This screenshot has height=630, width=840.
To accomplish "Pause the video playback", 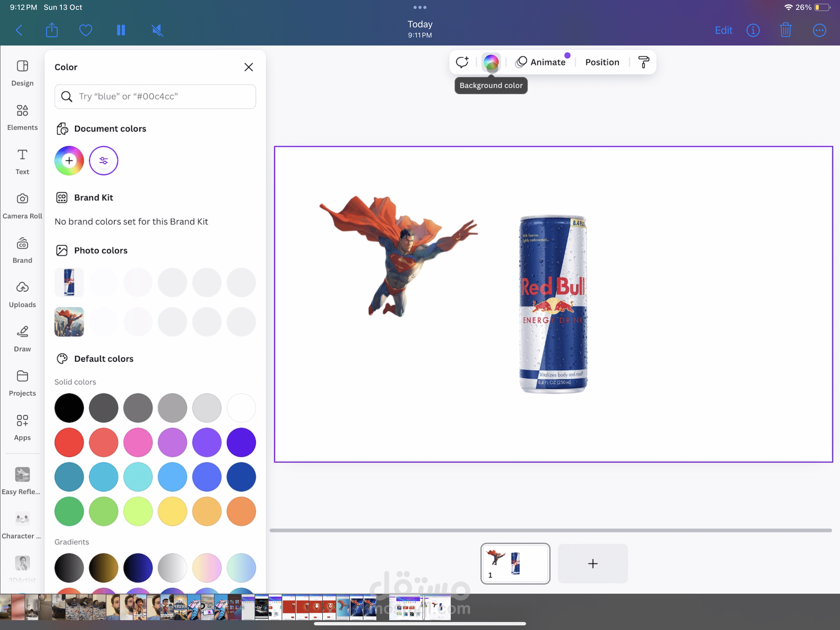I will click(x=121, y=30).
